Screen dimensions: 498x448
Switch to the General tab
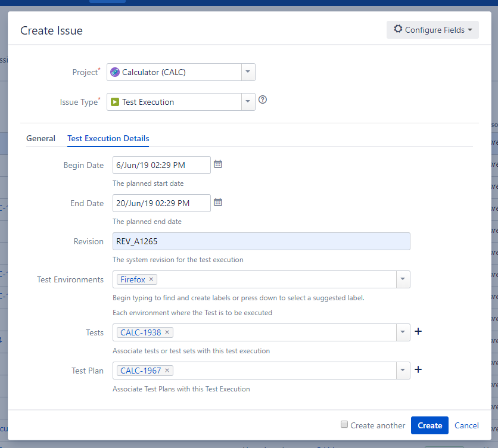point(41,139)
